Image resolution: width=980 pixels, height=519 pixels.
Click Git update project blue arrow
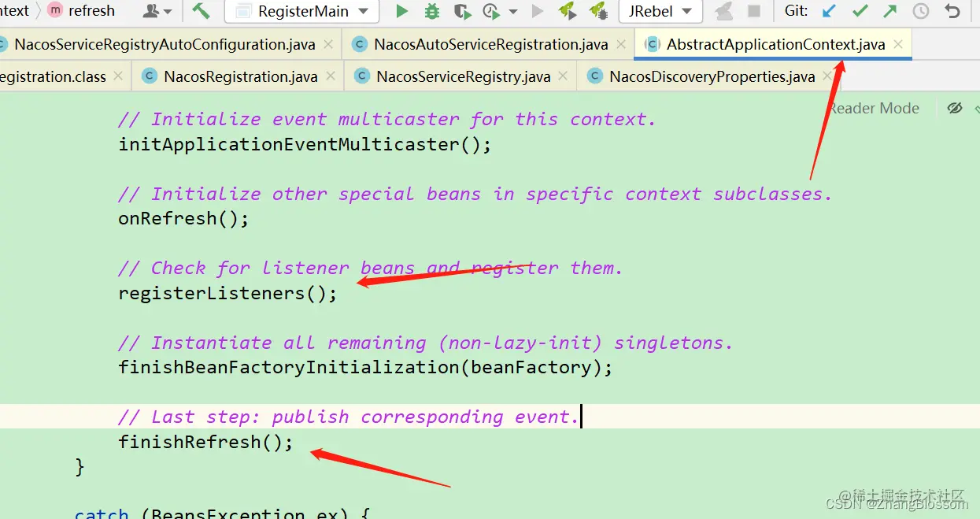829,11
